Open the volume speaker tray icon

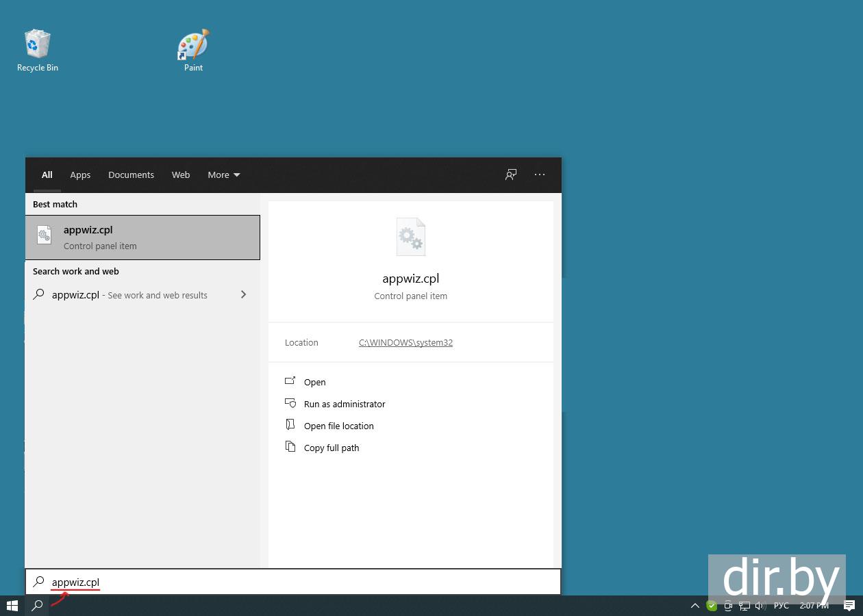(x=760, y=606)
